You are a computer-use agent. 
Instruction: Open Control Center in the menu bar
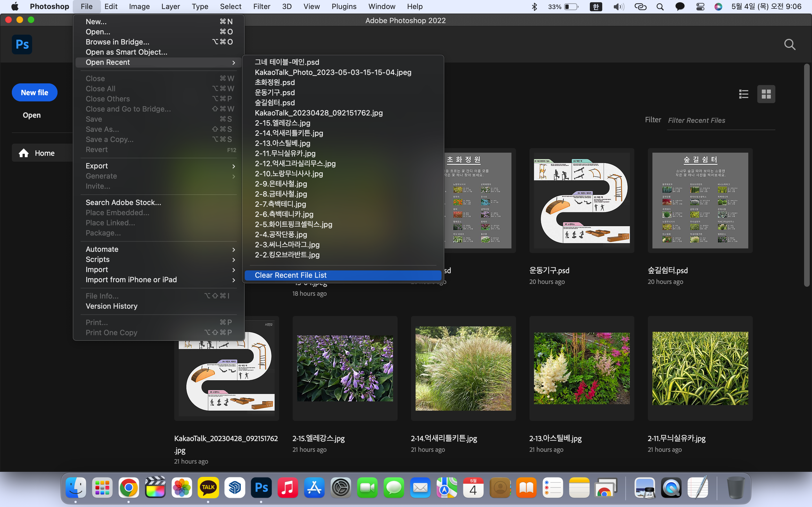click(x=700, y=7)
